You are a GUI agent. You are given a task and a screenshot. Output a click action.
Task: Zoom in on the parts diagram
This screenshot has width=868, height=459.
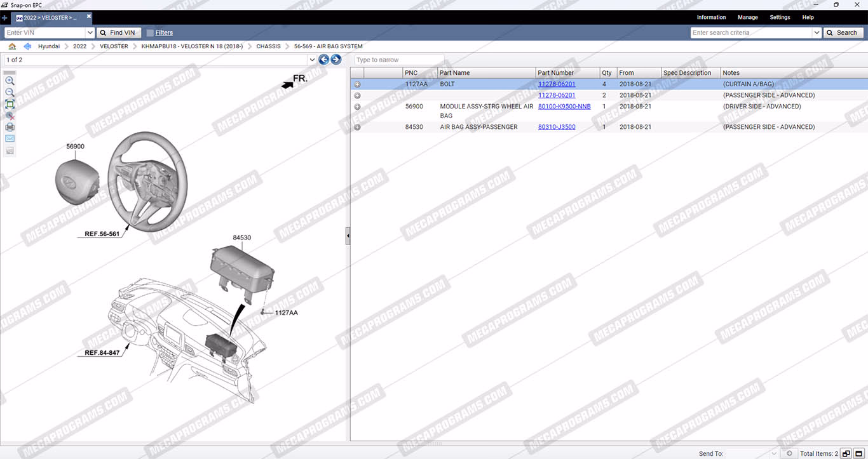pos(10,81)
